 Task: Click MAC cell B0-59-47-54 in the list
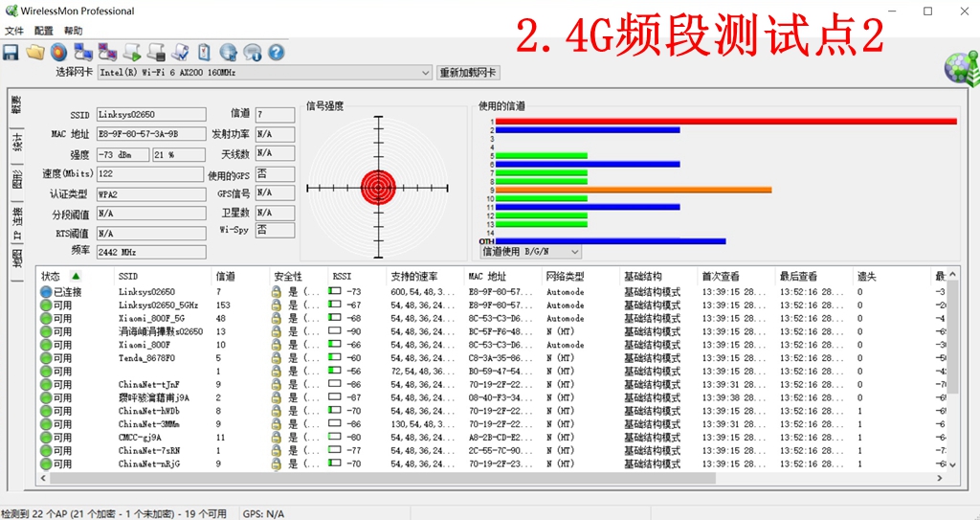point(501,371)
